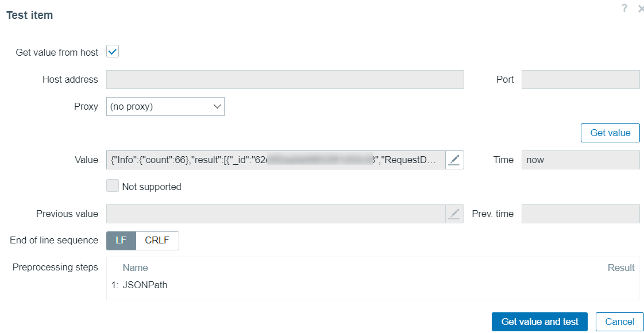Select the JSONPath preprocessing step row
This screenshot has width=644, height=333.
pyautogui.click(x=145, y=285)
